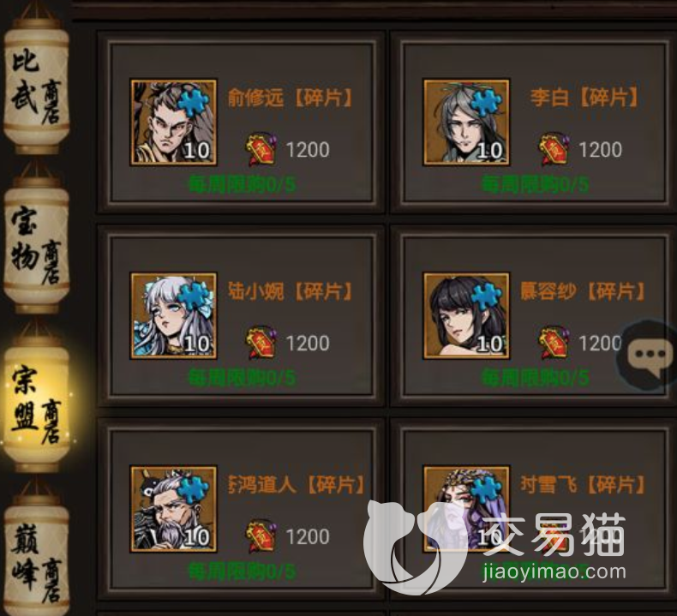Viewport: 677px width, 616px height.
Task: Click 俞修远 fragment portrait icon
Action: coord(173,123)
